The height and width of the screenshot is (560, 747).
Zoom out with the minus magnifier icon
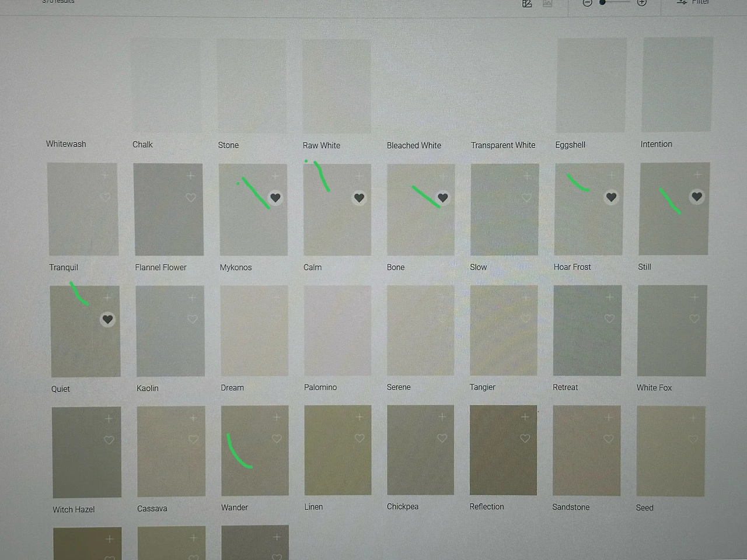click(x=588, y=3)
